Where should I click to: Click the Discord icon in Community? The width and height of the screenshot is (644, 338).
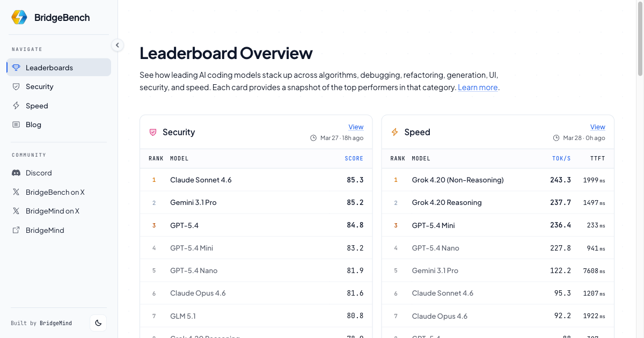16,173
